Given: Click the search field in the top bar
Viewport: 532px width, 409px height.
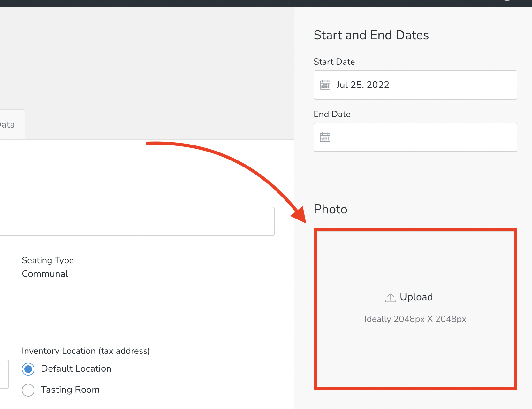Looking at the screenshot, I should 442,2.
